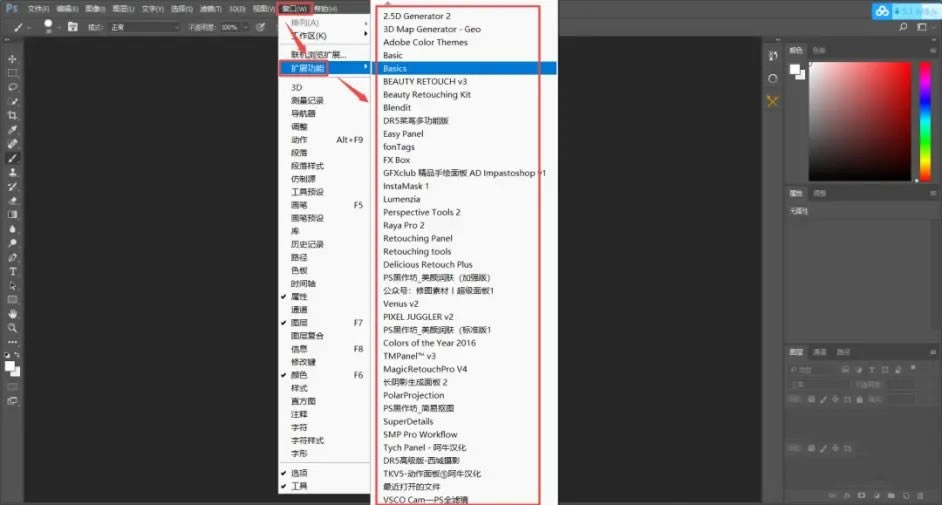The image size is (942, 505).
Task: Click the rainbow hue slider
Action: [x=926, y=121]
